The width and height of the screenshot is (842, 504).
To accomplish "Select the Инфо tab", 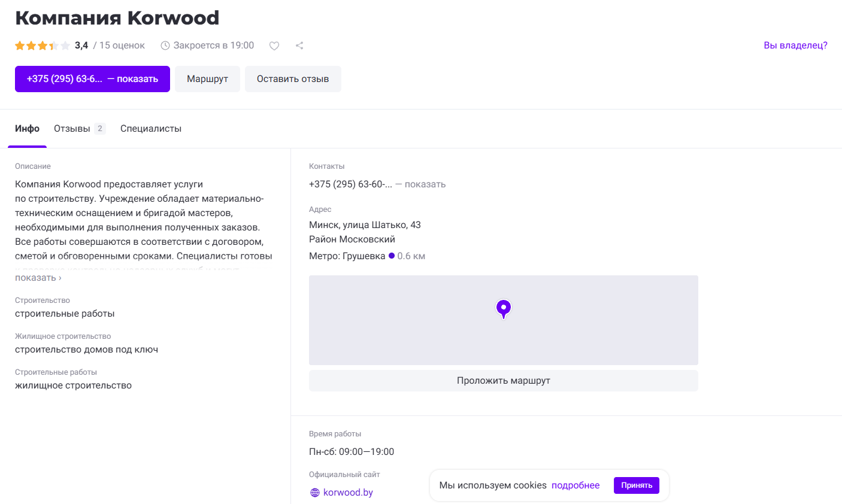I will point(27,129).
